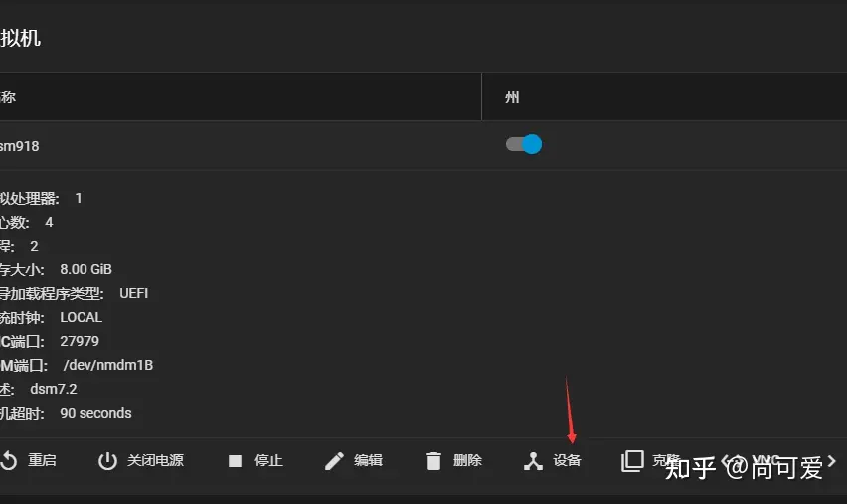This screenshot has width=847, height=504.
Task: Click the 停止 text label
Action: [x=268, y=460]
